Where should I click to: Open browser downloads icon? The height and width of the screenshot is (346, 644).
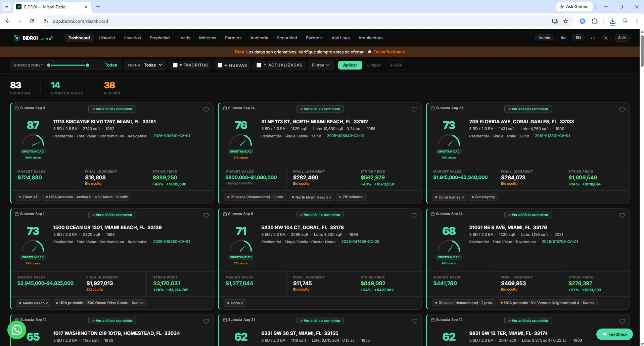click(x=613, y=21)
